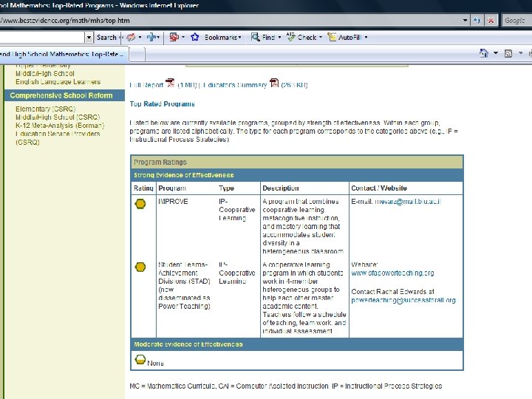Image resolution: width=532 pixels, height=399 pixels.
Task: Open the www.sfapowerteaching.org website link
Action: coord(392,273)
